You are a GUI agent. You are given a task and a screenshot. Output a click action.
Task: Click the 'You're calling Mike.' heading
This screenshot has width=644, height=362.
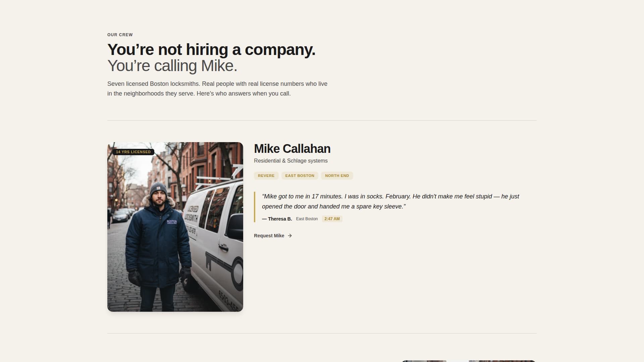click(x=172, y=66)
